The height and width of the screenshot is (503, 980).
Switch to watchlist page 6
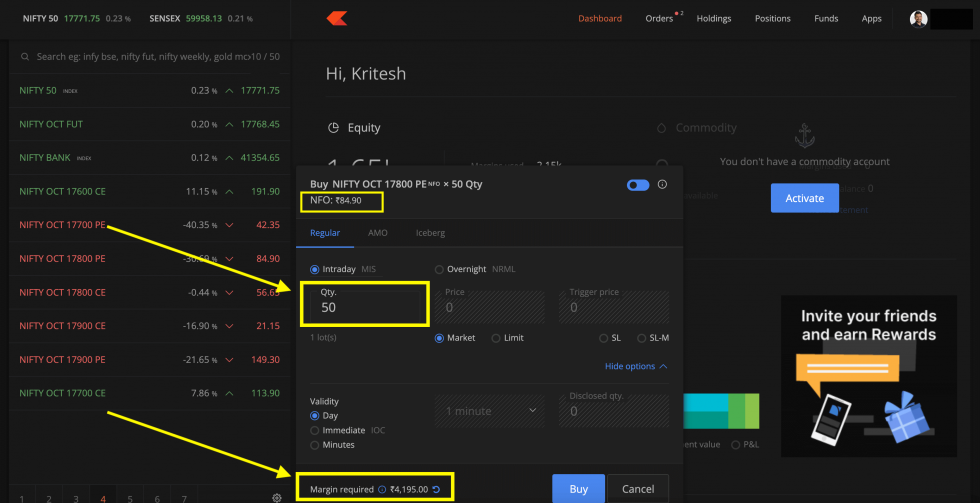pyautogui.click(x=157, y=498)
